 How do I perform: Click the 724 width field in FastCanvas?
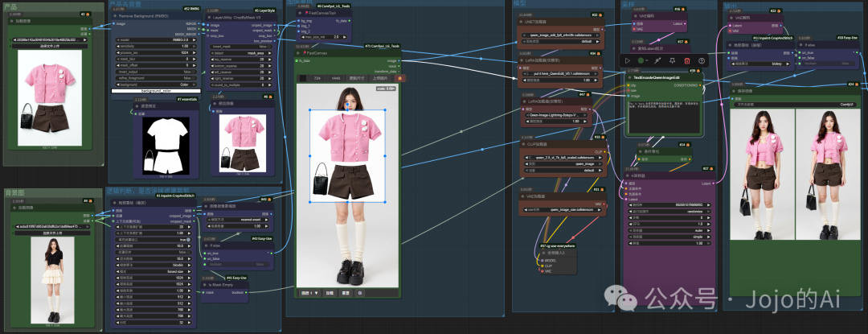pos(317,78)
